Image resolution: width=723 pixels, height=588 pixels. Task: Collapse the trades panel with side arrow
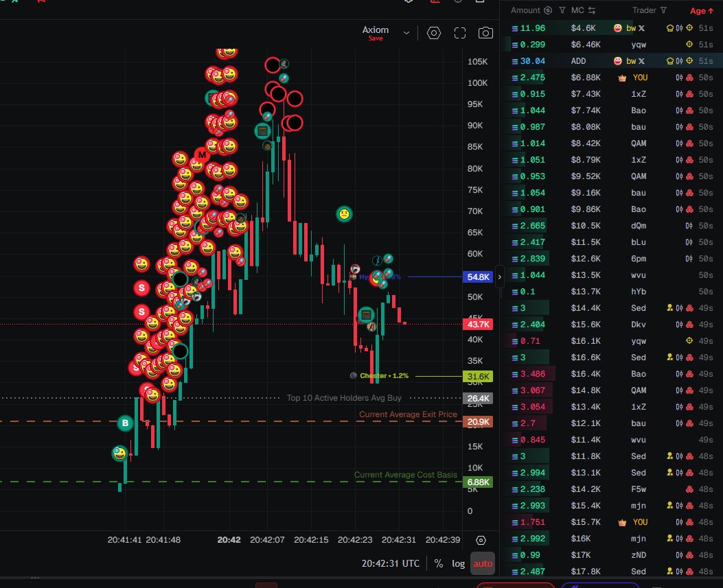(499, 277)
